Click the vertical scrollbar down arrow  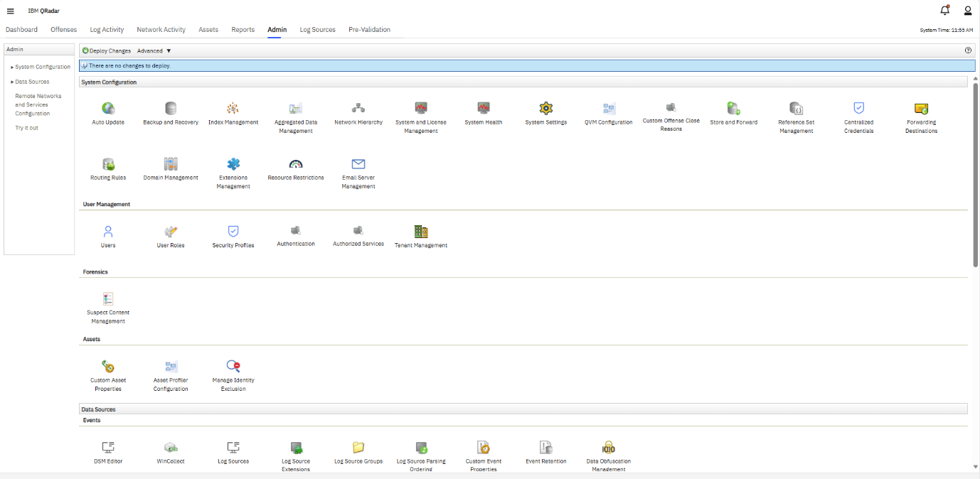click(x=975, y=467)
